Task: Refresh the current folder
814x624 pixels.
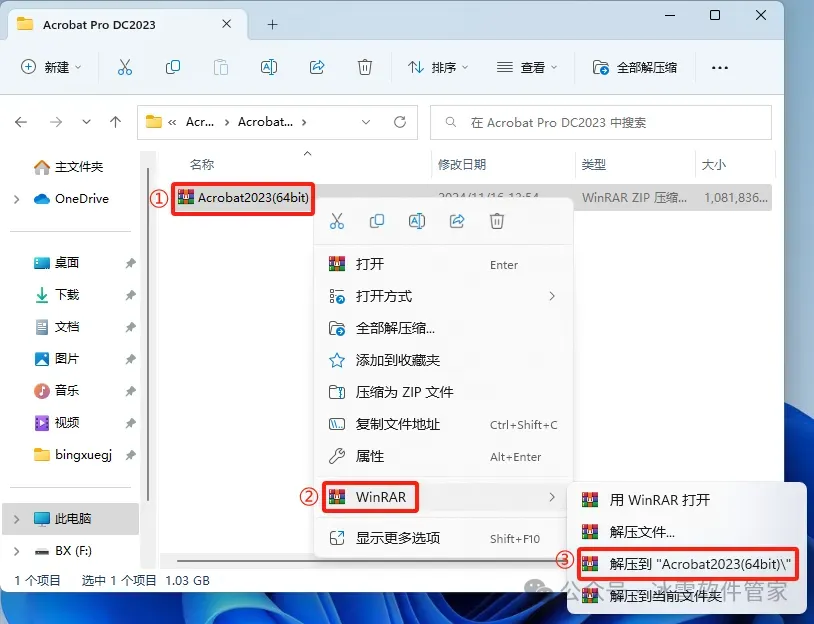Action: coord(400,122)
